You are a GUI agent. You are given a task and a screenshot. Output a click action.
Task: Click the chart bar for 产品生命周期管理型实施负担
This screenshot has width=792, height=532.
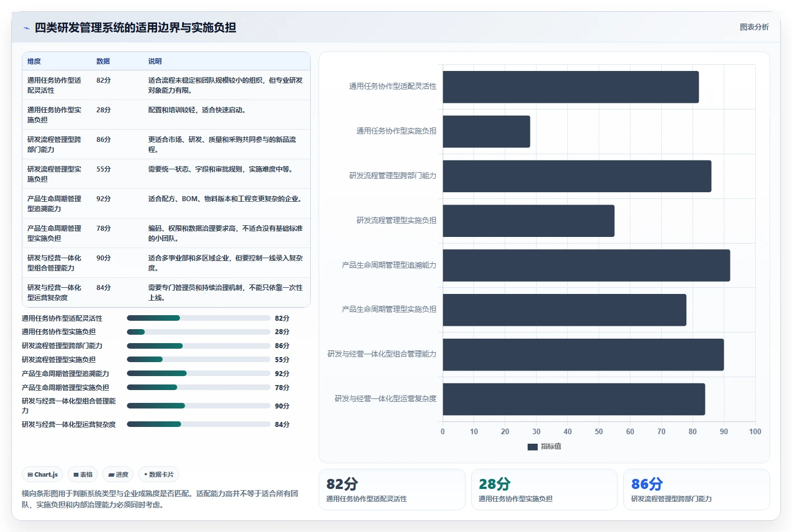(565, 310)
